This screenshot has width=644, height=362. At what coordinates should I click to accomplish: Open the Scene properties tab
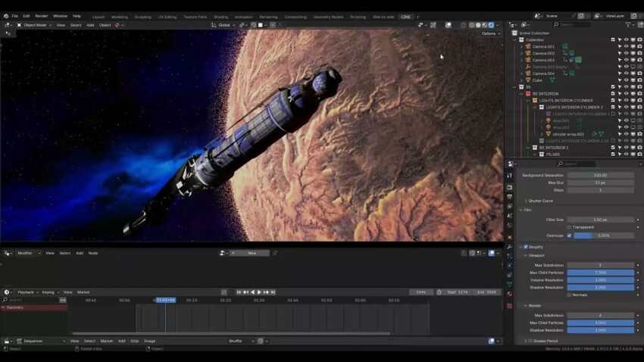tap(510, 216)
